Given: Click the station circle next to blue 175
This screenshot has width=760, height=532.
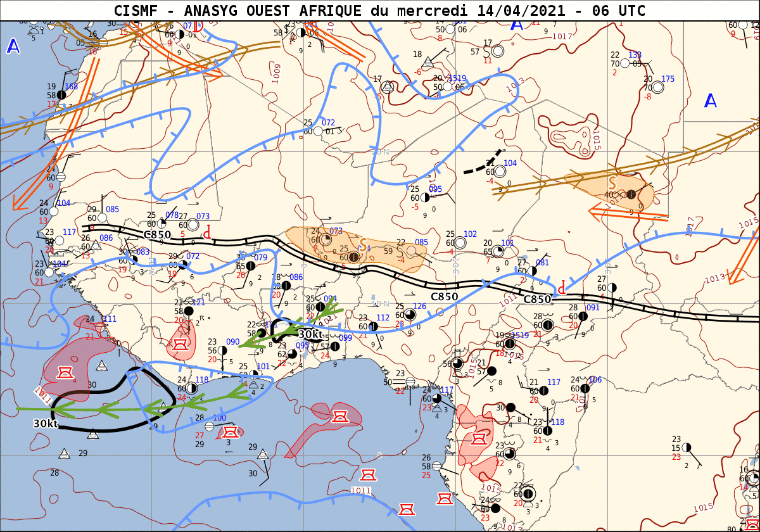Looking at the screenshot, I should (x=658, y=88).
